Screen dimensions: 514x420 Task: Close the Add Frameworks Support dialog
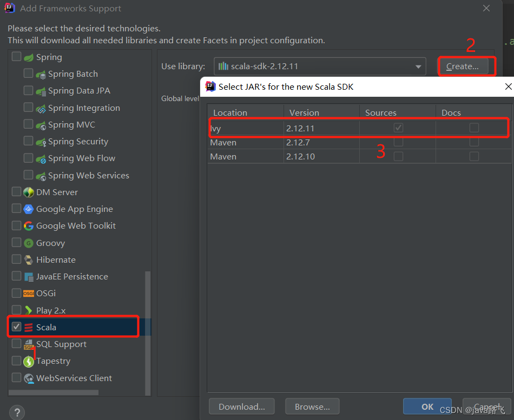[486, 8]
